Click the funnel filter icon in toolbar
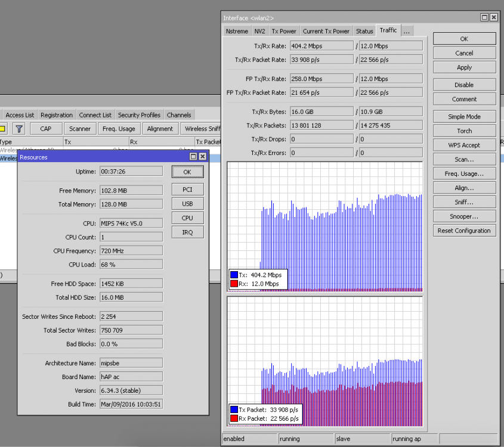The image size is (504, 447). pyautogui.click(x=19, y=128)
